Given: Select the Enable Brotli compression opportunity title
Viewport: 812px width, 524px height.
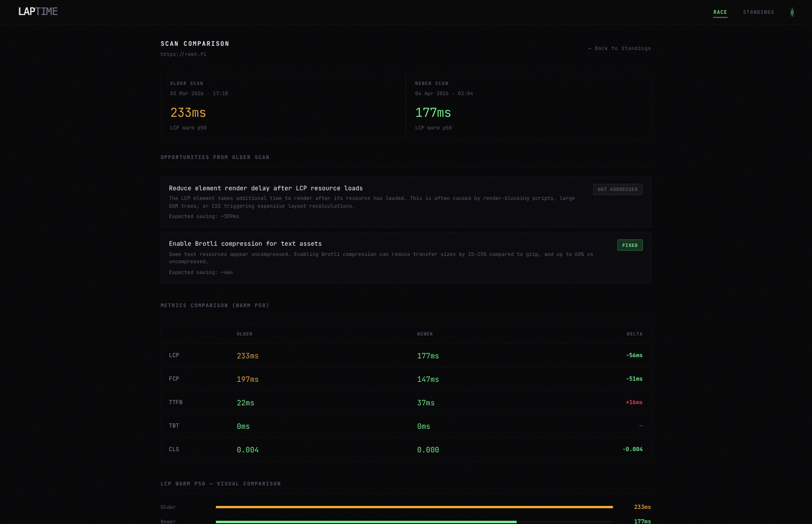Looking at the screenshot, I should [245, 244].
